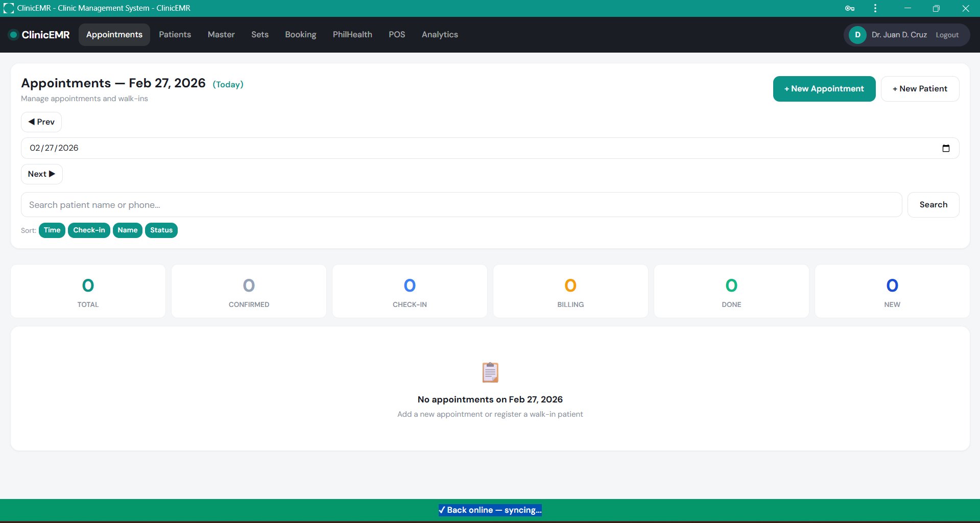Click the Back online syncing status bar
Image resolution: width=980 pixels, height=523 pixels.
point(490,509)
